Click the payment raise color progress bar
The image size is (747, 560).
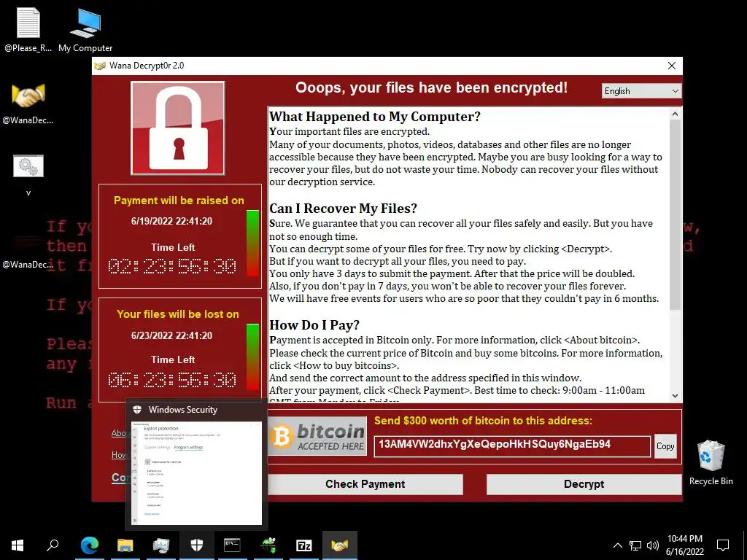[252, 244]
